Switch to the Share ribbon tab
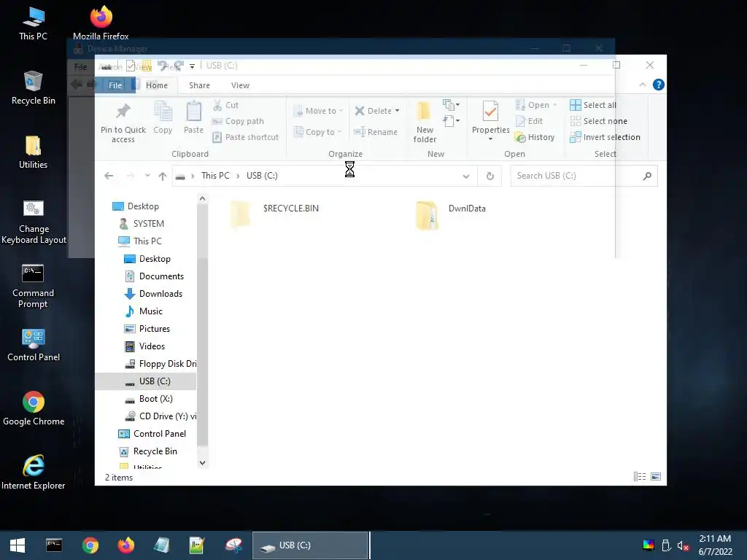The width and height of the screenshot is (747, 560). click(199, 85)
